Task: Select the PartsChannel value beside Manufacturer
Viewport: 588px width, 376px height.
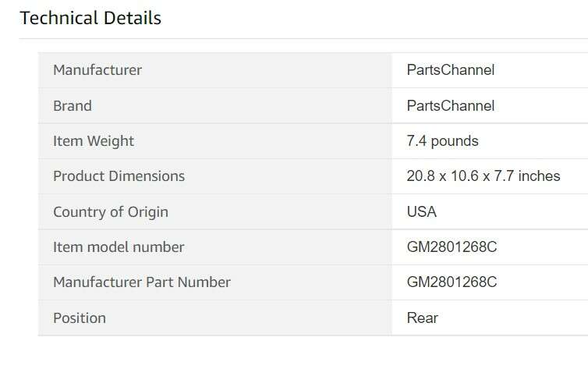Action: click(x=451, y=70)
